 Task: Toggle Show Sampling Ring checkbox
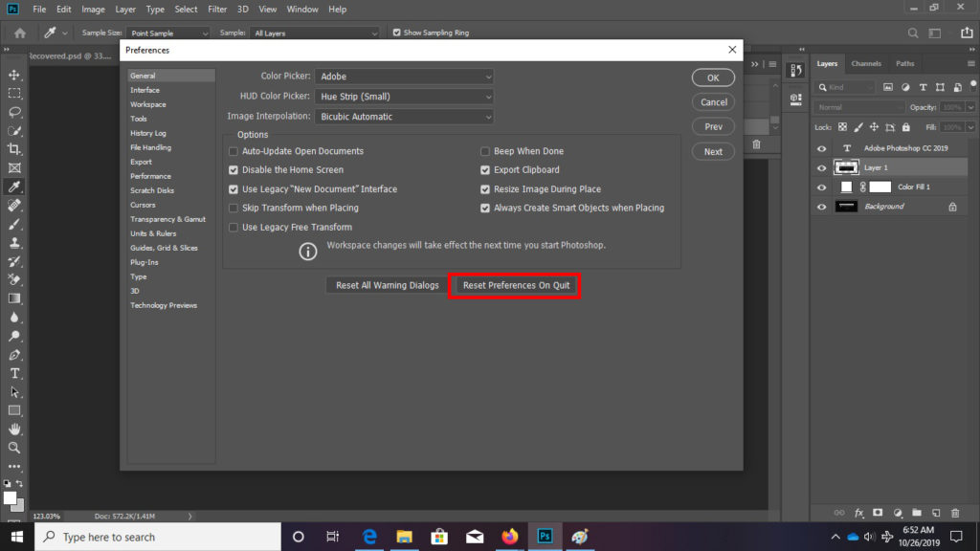(397, 33)
